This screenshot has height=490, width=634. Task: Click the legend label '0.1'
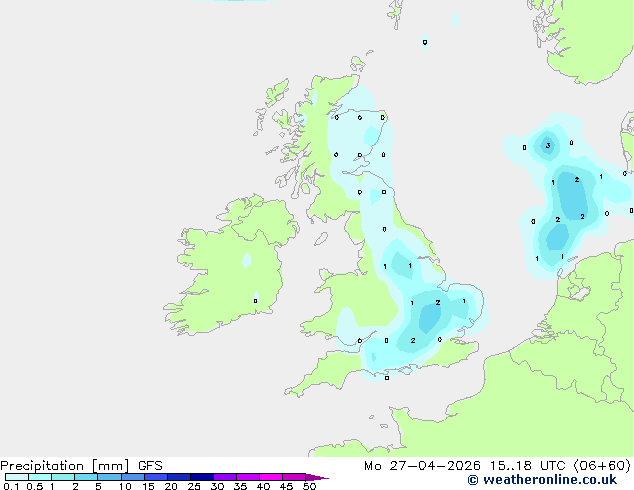(11, 486)
